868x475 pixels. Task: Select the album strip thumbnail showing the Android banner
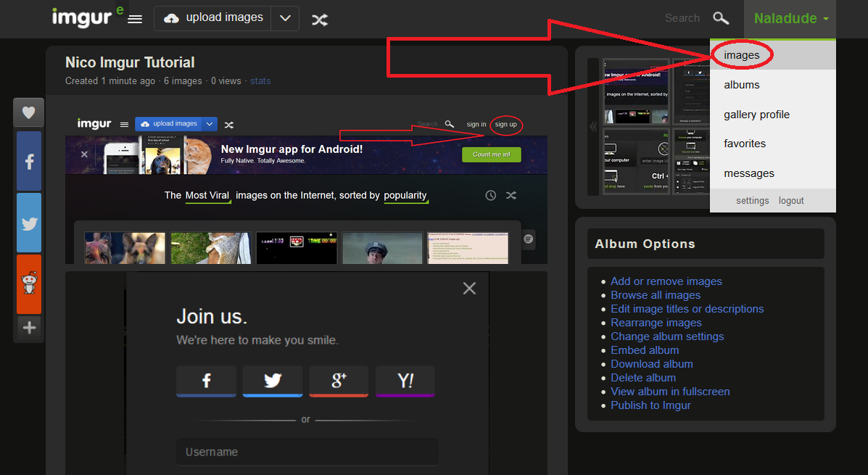[636, 91]
